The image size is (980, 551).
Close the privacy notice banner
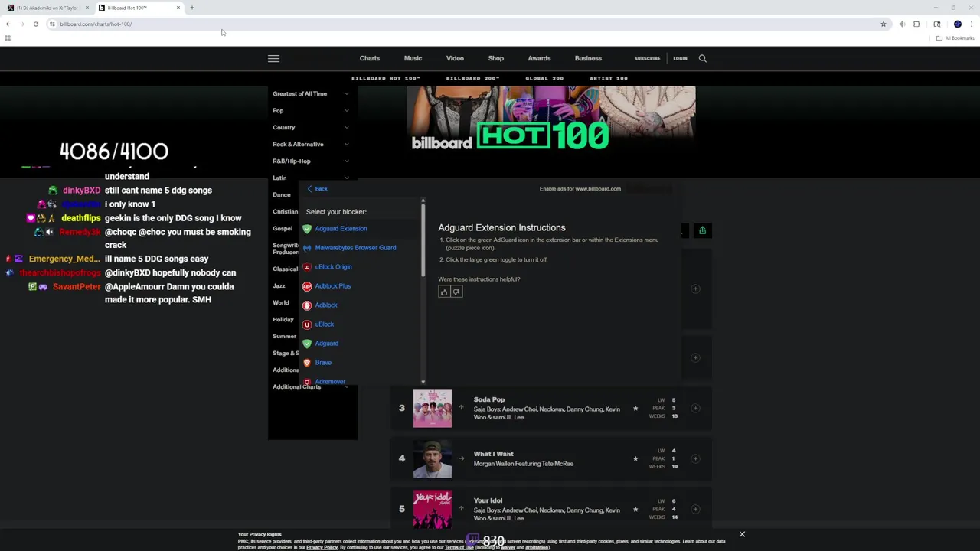742,534
